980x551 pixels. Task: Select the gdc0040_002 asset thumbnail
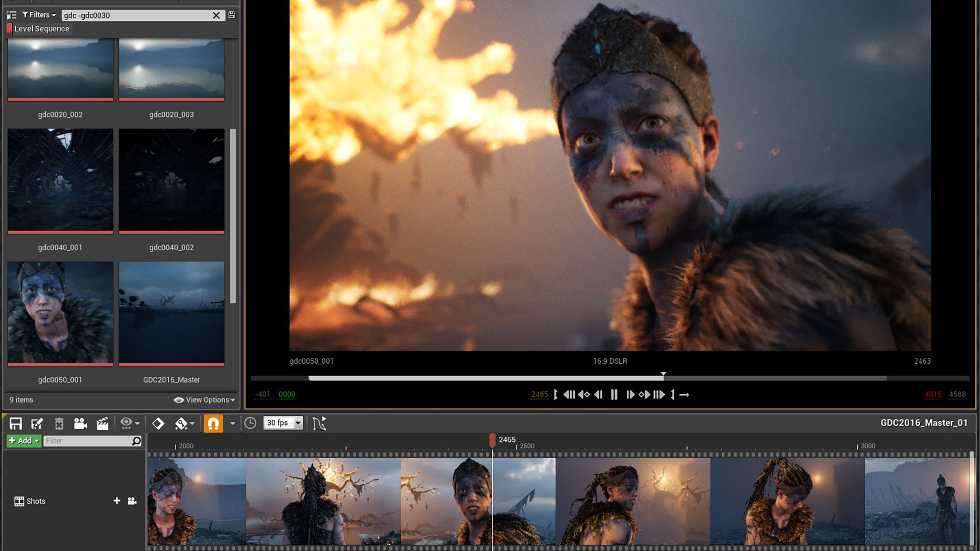click(x=171, y=181)
